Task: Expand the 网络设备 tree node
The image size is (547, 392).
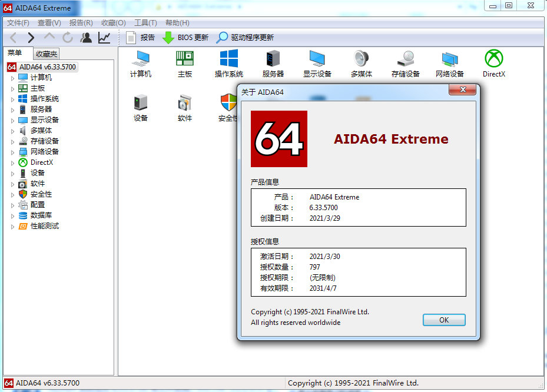Action: click(x=12, y=152)
